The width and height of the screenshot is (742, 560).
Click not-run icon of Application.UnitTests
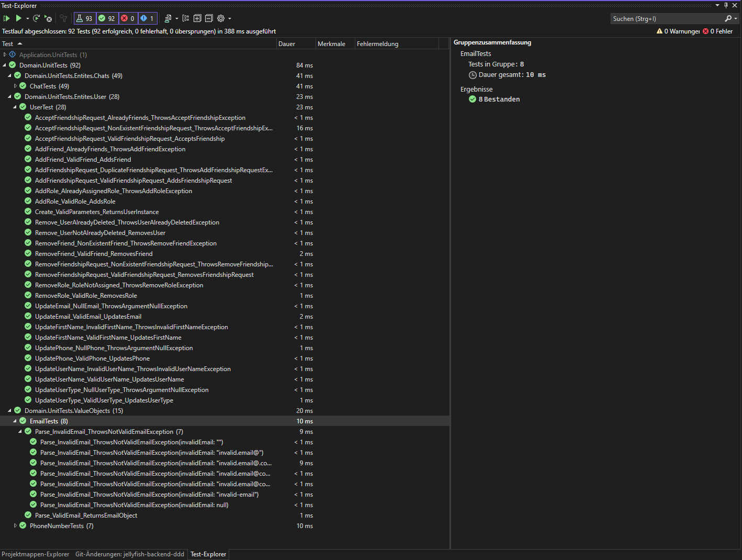(x=13, y=54)
